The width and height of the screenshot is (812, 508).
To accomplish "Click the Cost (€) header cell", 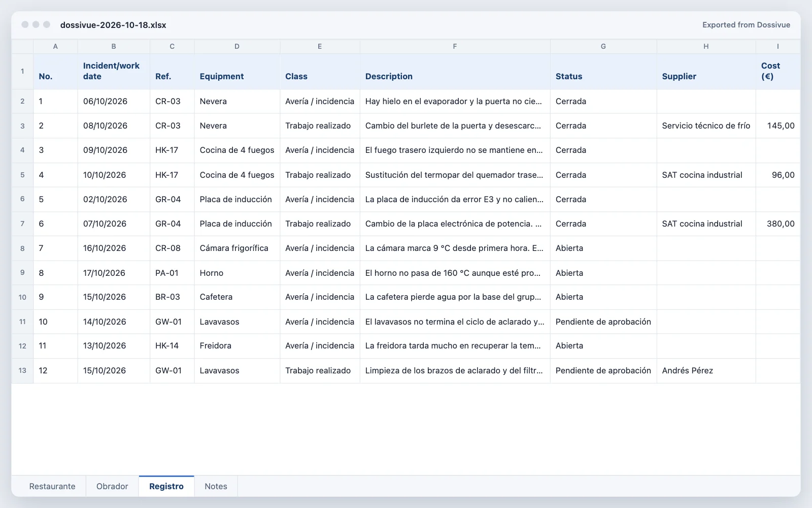I will pyautogui.click(x=778, y=72).
